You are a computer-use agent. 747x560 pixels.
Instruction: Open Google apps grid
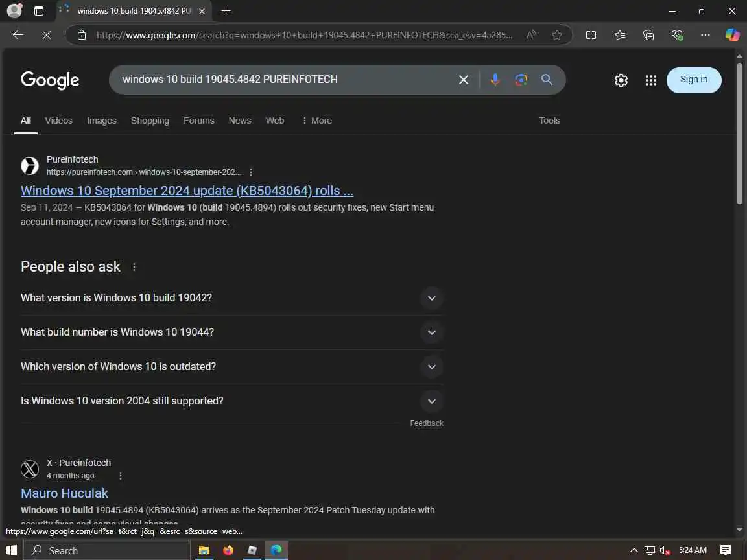pos(651,80)
